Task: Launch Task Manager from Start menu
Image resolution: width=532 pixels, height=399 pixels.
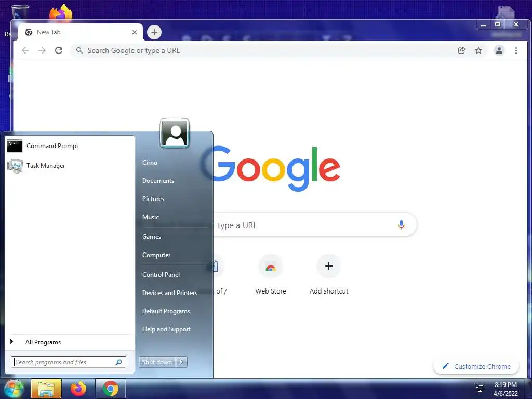Action: pos(69,166)
